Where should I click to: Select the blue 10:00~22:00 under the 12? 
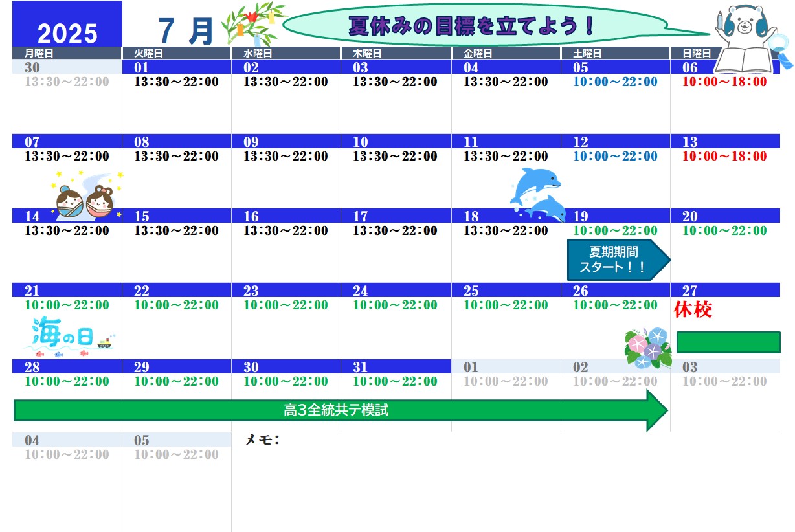[x=614, y=157]
